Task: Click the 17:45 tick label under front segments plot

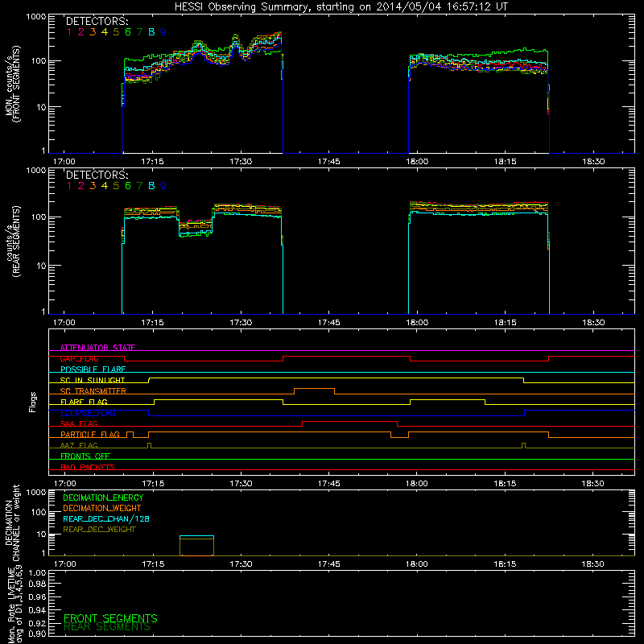Action: point(329,162)
